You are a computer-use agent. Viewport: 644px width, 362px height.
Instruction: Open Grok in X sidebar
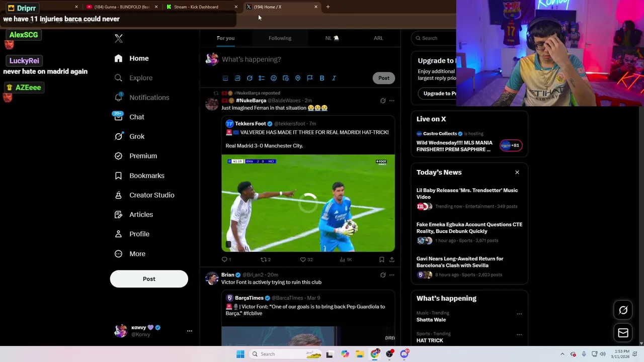[129, 136]
